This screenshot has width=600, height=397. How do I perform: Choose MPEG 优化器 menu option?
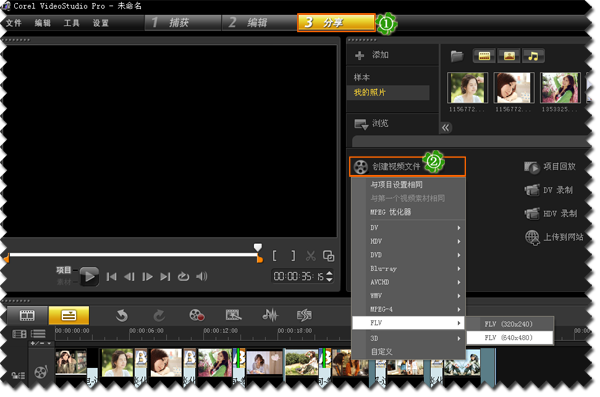tap(390, 212)
